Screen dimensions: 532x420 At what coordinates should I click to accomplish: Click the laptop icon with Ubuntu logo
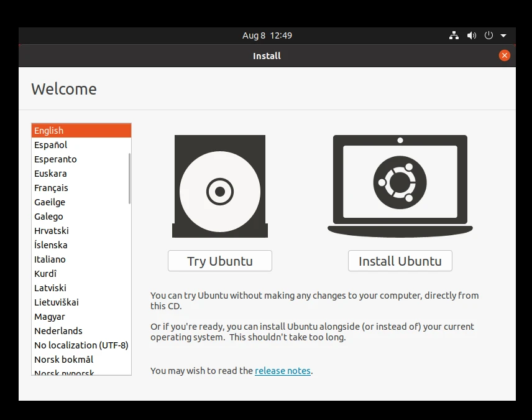(400, 185)
